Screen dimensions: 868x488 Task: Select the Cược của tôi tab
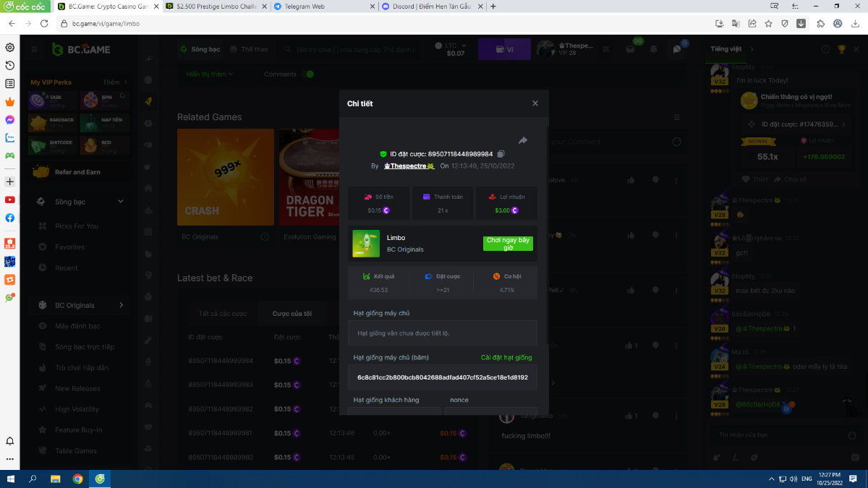(x=292, y=314)
